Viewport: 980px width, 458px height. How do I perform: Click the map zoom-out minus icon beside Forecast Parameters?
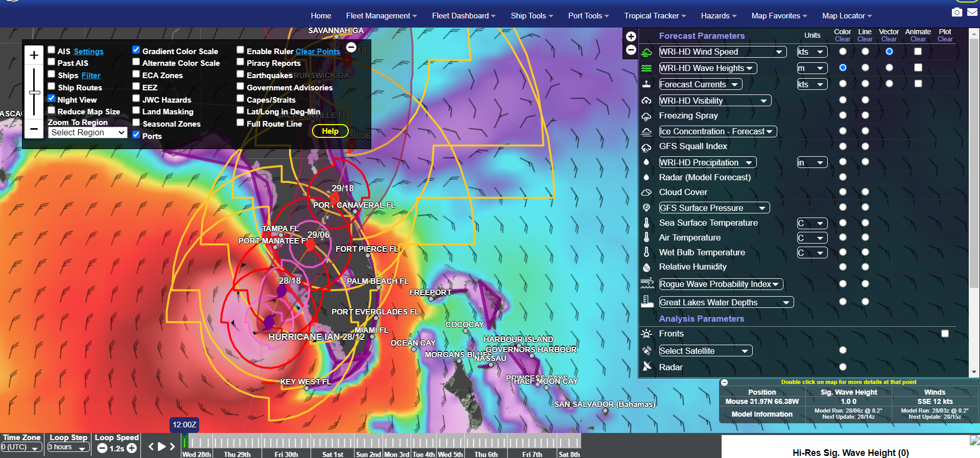[631, 50]
